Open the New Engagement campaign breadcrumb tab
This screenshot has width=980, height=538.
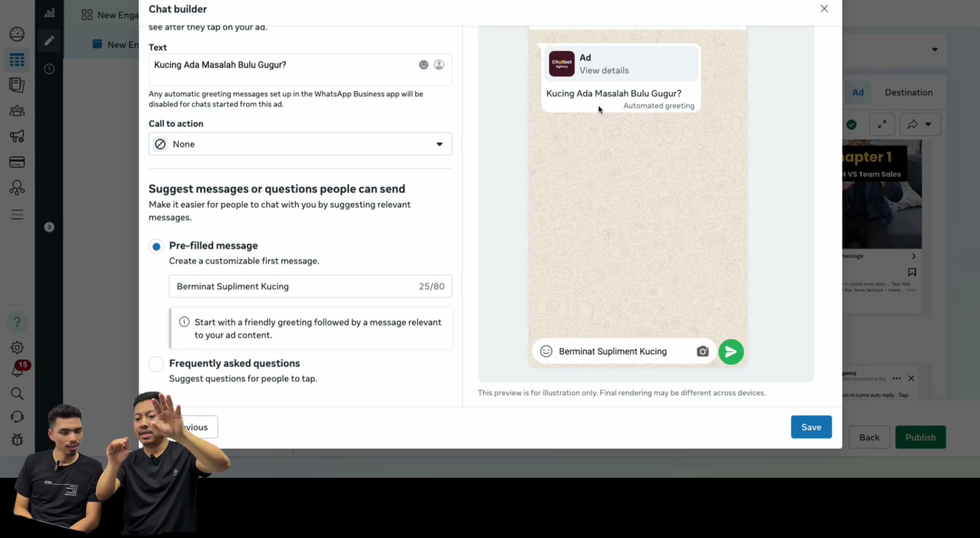click(110, 15)
